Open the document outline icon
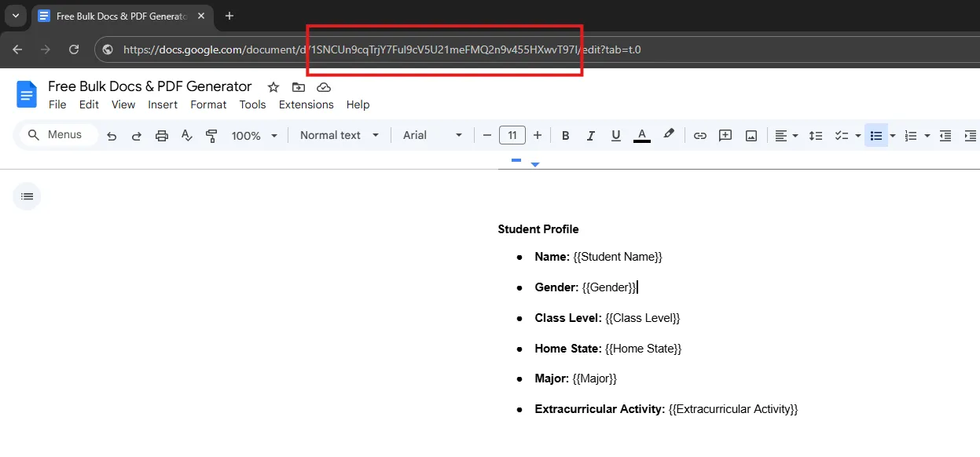This screenshot has height=457, width=980. pos(27,196)
